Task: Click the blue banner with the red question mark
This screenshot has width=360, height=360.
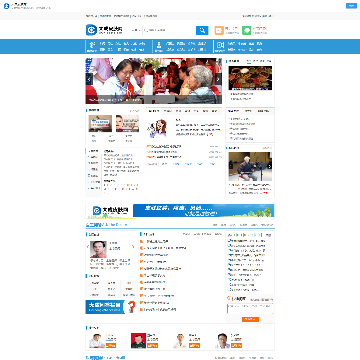Action: click(111, 307)
